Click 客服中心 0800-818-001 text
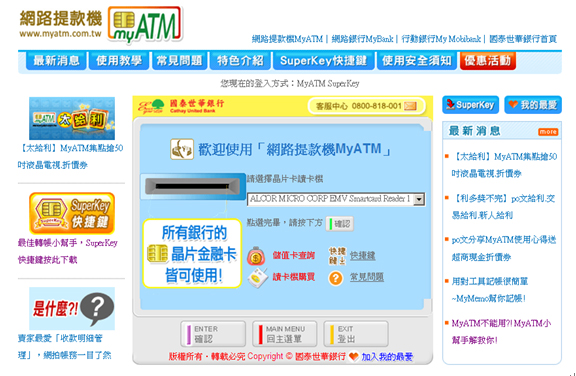 pyautogui.click(x=359, y=106)
